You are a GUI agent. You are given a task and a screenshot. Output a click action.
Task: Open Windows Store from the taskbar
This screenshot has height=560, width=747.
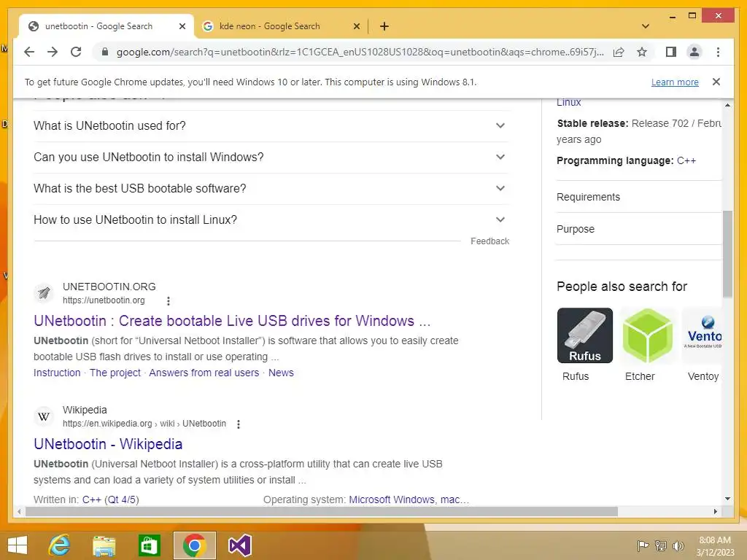point(149,545)
